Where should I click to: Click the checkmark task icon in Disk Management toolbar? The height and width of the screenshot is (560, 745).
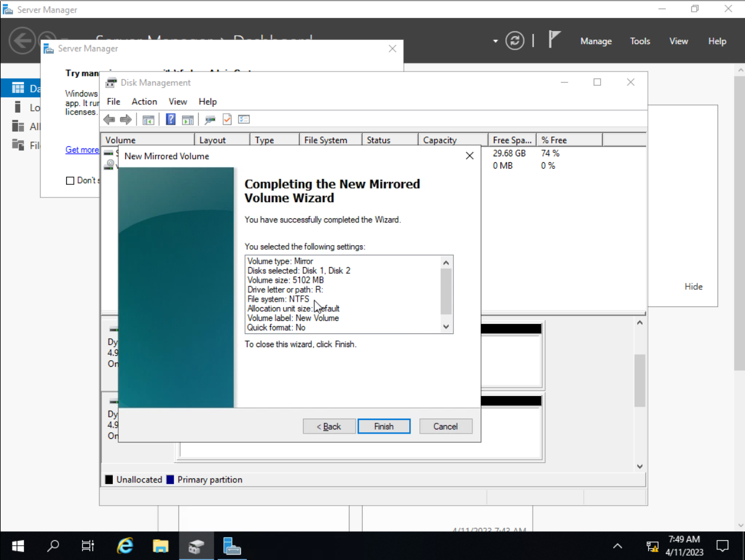tap(227, 119)
